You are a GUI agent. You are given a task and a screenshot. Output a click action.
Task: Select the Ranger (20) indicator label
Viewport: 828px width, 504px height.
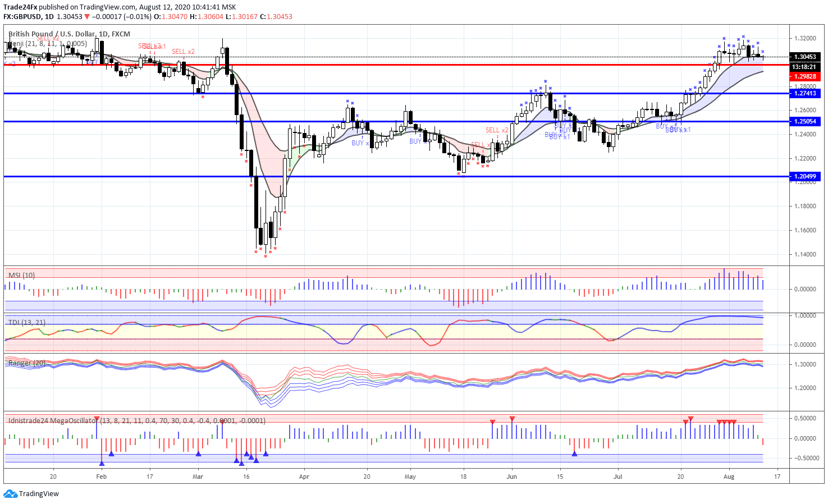(27, 363)
